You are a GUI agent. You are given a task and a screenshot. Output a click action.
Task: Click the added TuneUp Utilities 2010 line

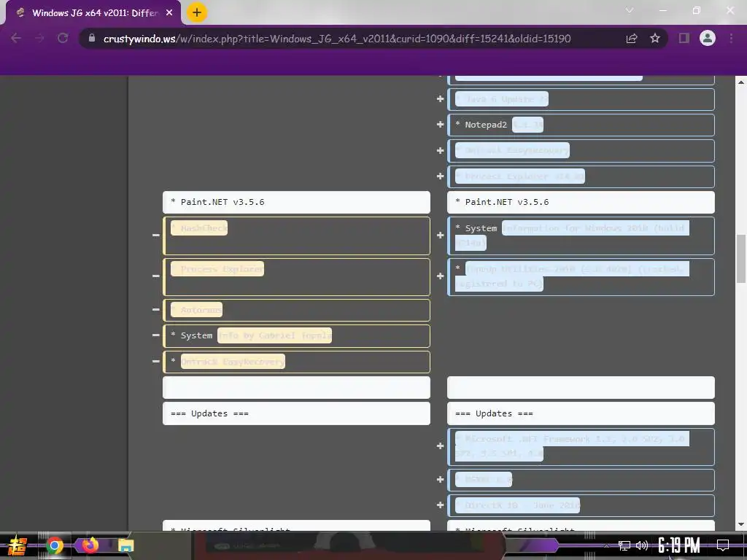click(x=581, y=276)
